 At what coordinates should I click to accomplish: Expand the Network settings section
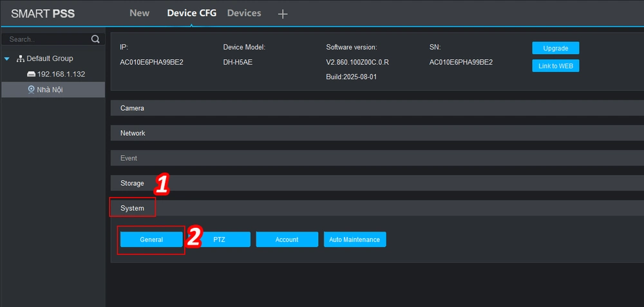click(x=133, y=133)
